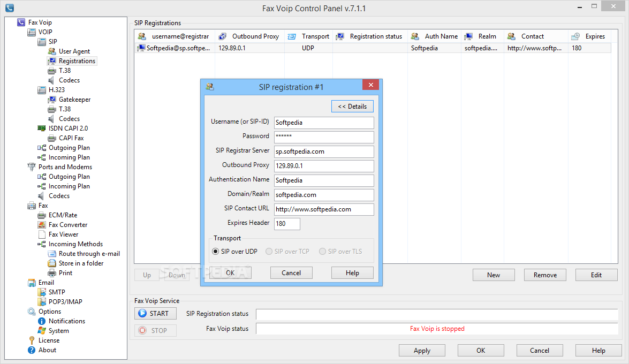Click the Registrations tree icon
Screen dimensions: 629x364
click(x=52, y=60)
